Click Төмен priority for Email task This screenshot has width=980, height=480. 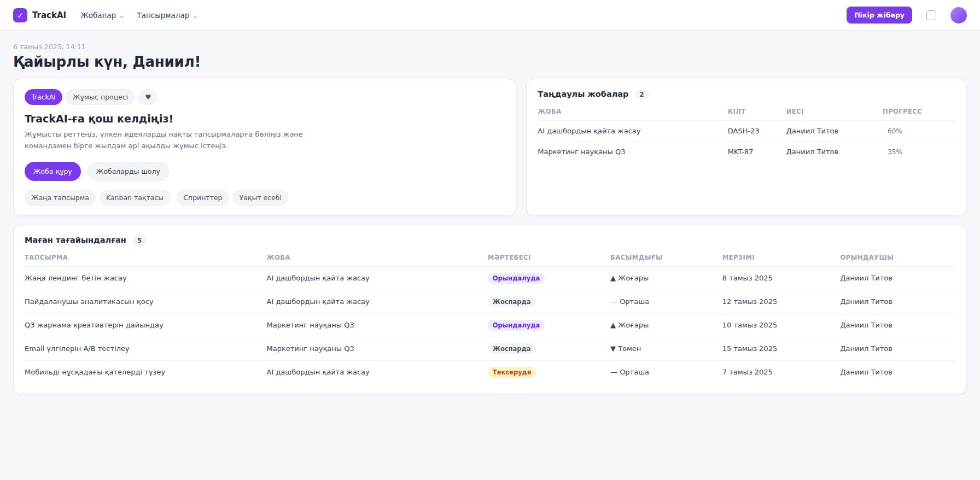626,349
